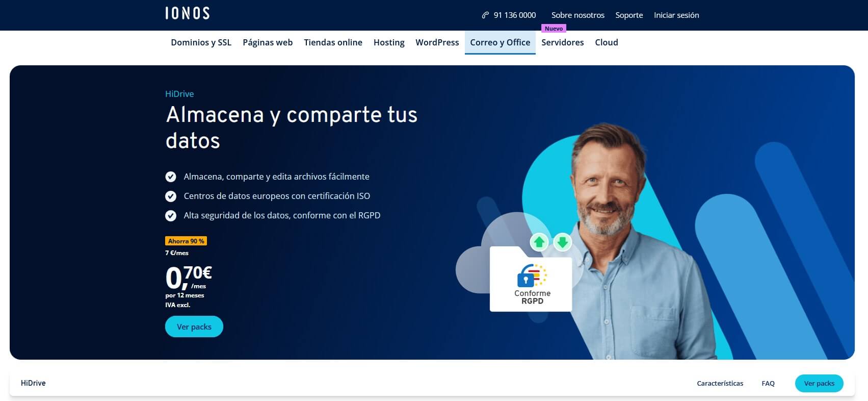Jump to the Características section

pos(720,383)
